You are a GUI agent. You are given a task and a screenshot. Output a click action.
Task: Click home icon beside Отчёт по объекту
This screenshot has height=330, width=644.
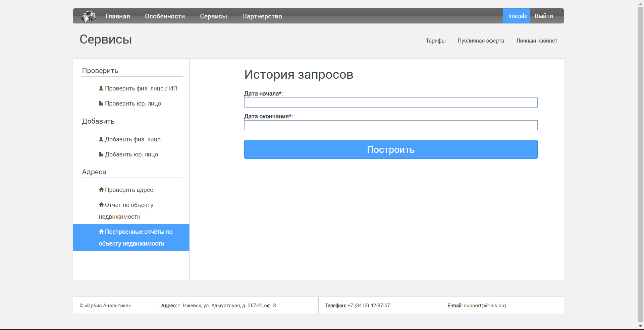pyautogui.click(x=101, y=205)
